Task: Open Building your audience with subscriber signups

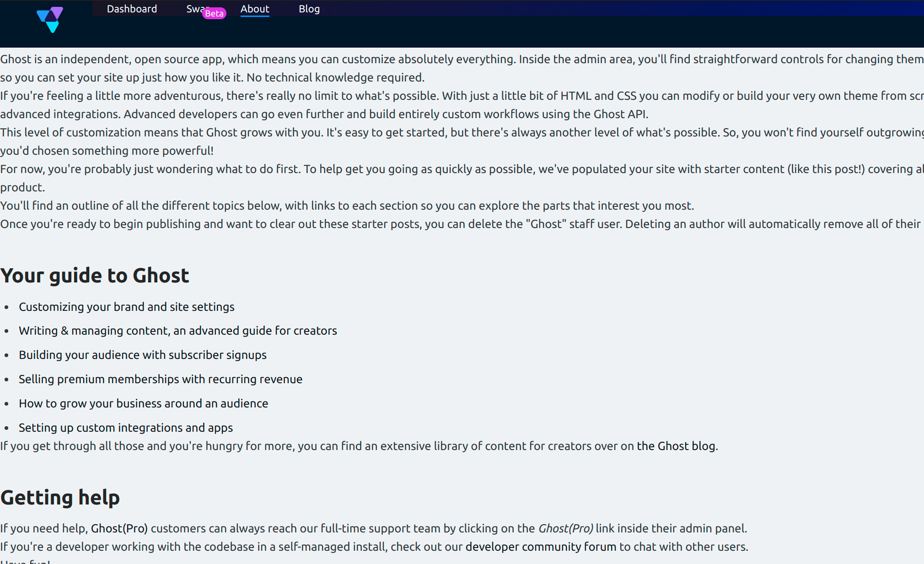Action: pyautogui.click(x=143, y=355)
